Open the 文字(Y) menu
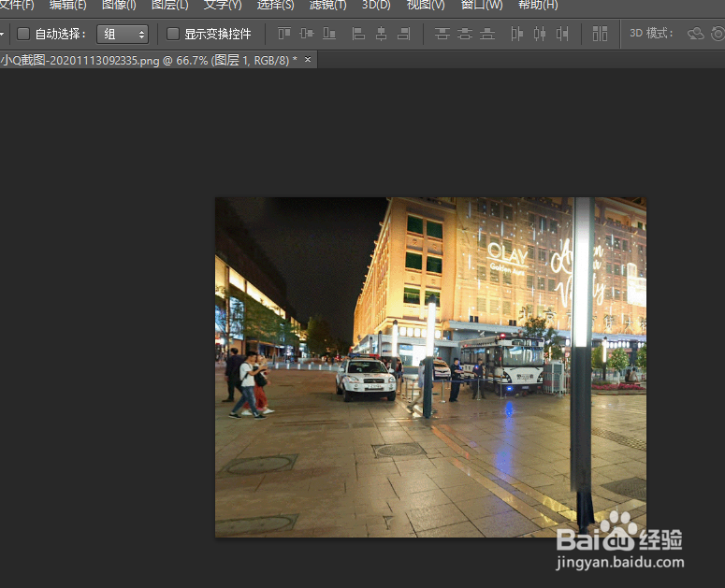 click(x=223, y=5)
